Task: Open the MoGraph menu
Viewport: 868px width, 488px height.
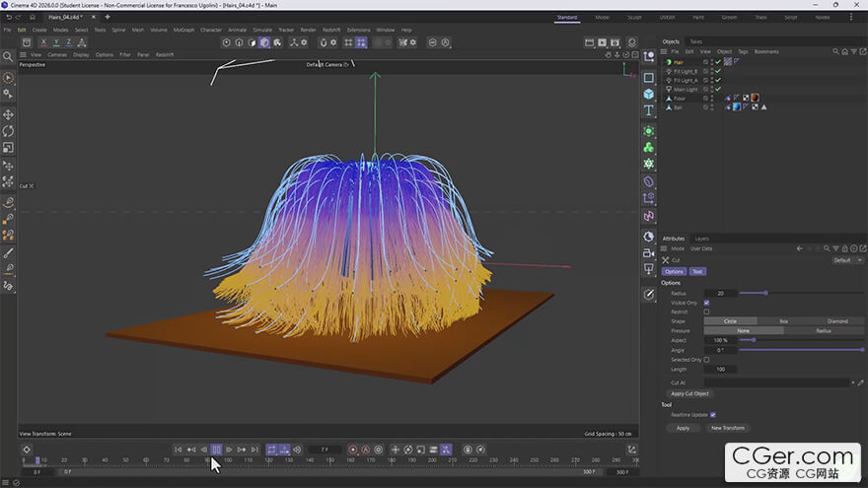Action: [x=183, y=30]
